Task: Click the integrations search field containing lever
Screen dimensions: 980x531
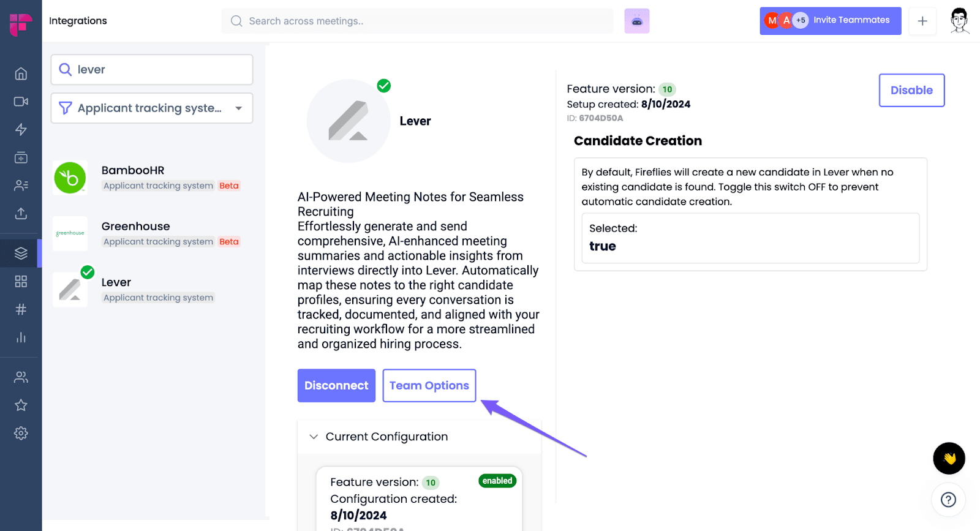Action: coord(152,69)
